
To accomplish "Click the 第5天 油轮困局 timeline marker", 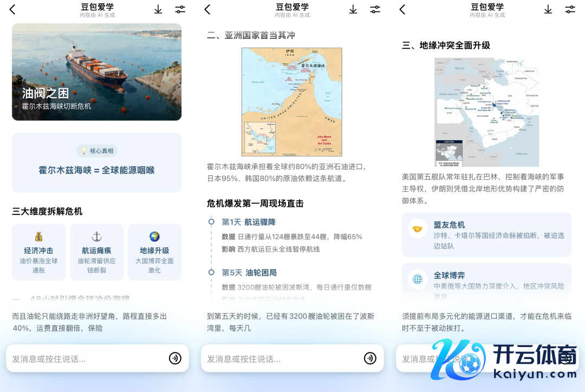I will pyautogui.click(x=211, y=272).
